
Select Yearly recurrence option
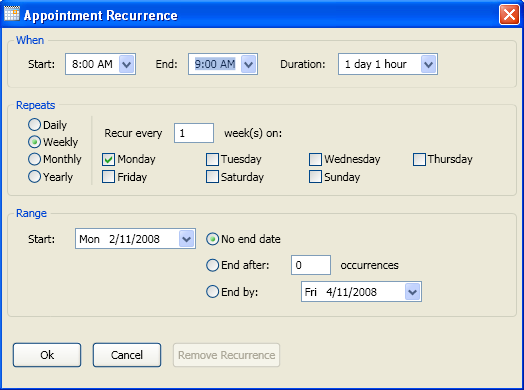34,176
